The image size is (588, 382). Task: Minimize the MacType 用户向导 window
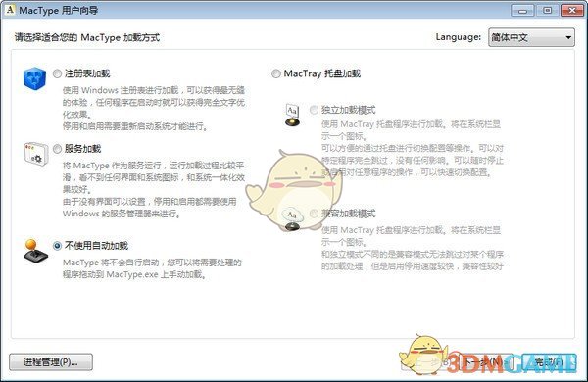pos(522,11)
